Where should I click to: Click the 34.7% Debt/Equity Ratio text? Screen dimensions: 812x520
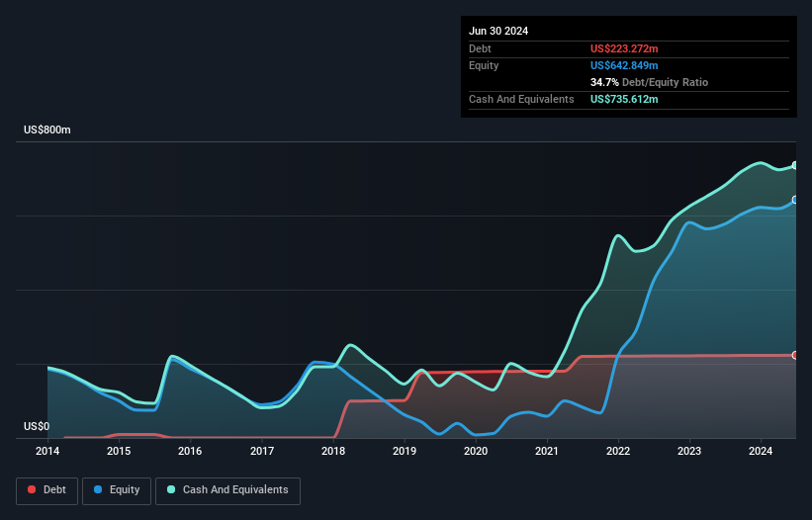649,82
